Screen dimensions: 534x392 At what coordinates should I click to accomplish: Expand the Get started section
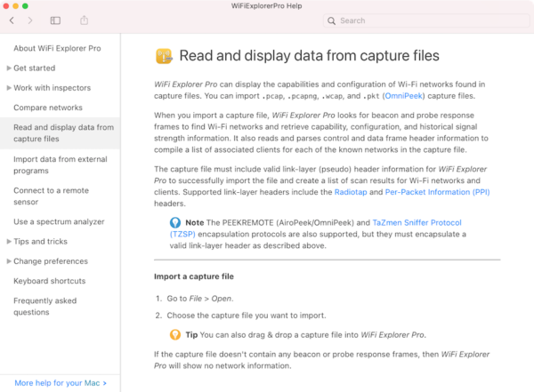click(9, 68)
